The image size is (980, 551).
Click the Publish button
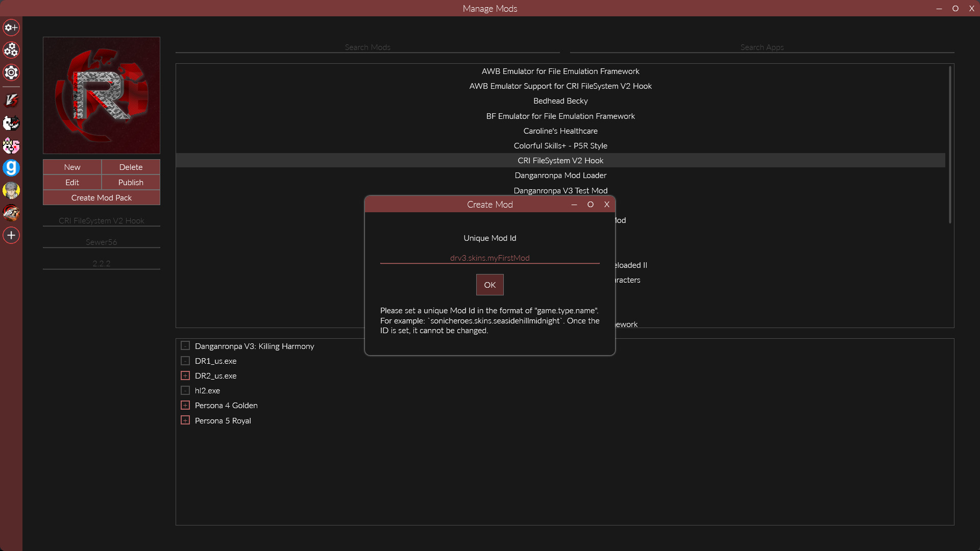click(130, 182)
